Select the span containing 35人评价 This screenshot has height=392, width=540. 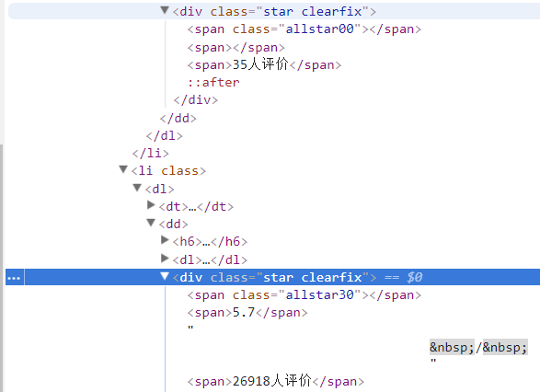pos(264,64)
